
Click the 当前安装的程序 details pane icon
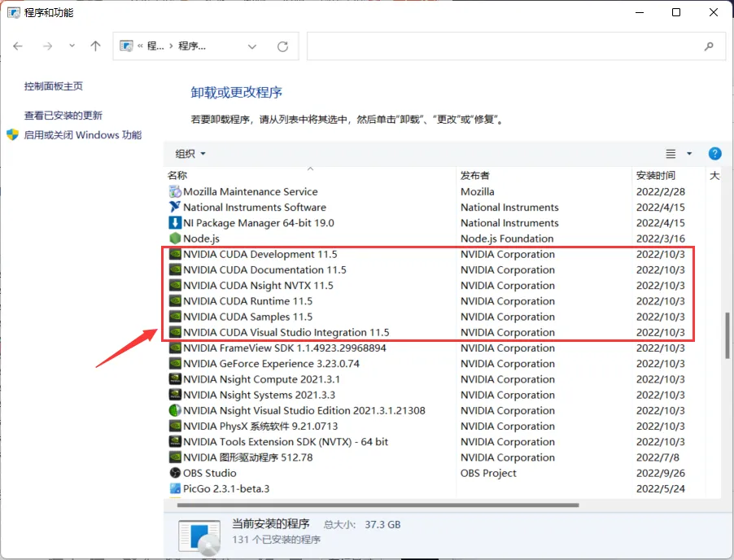point(199,536)
